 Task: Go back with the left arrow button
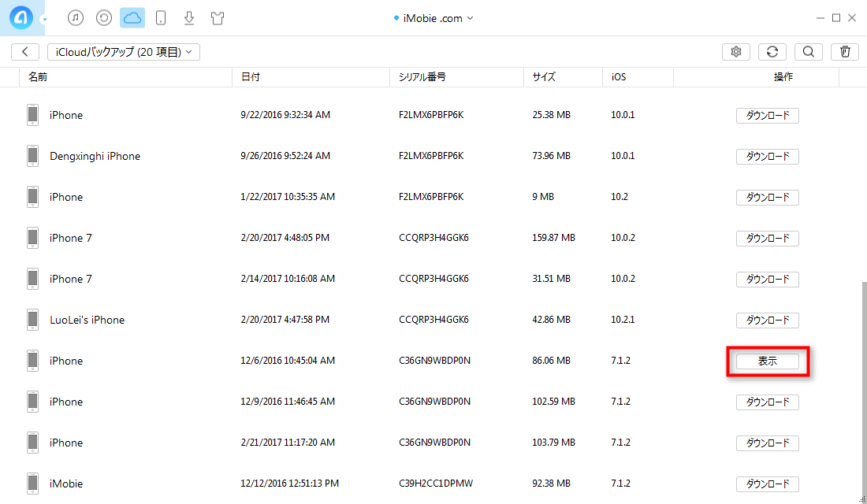pyautogui.click(x=25, y=51)
